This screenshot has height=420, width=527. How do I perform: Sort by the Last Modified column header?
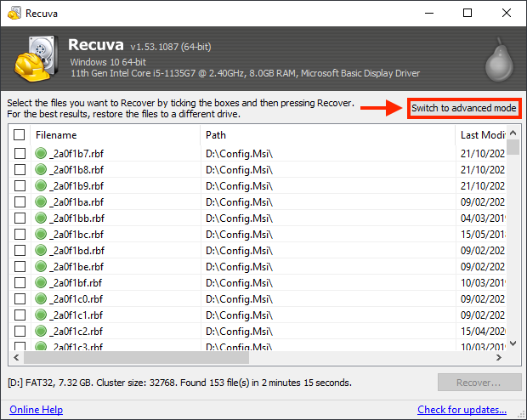tap(481, 135)
